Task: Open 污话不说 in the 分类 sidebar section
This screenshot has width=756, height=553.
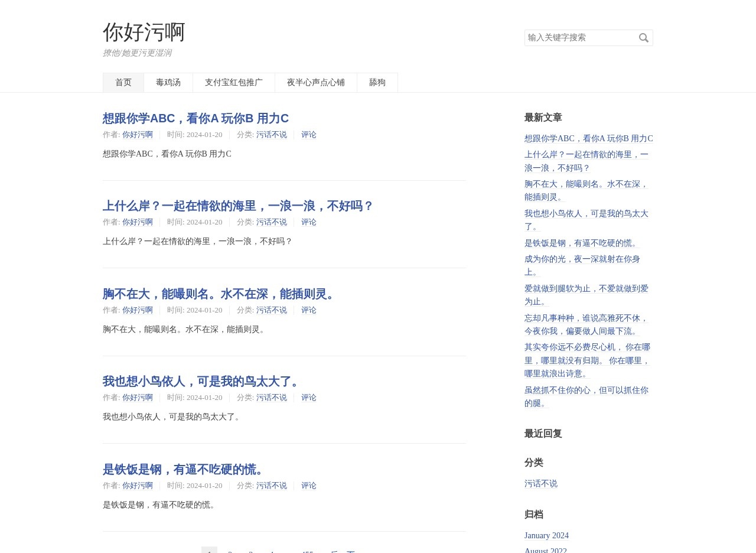Action: click(x=540, y=483)
